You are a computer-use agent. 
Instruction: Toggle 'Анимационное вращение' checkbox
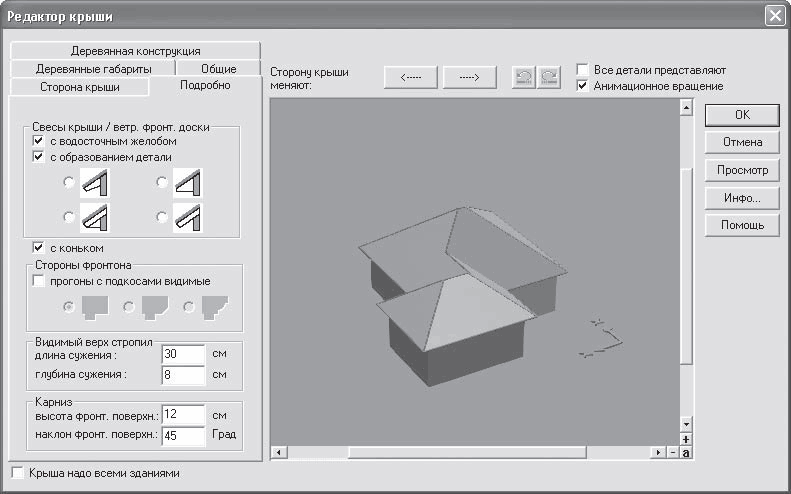pos(583,86)
